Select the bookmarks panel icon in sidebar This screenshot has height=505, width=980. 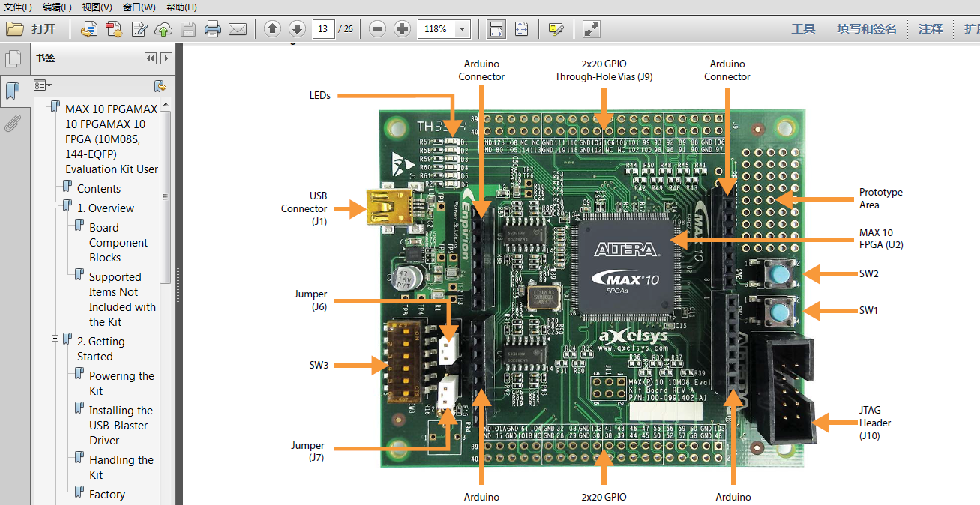click(13, 91)
